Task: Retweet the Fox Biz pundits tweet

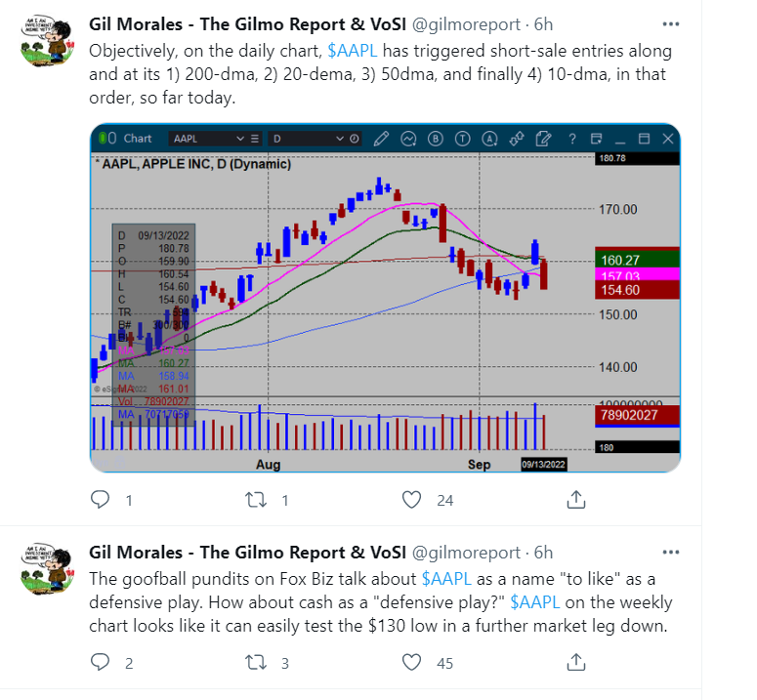Action: (x=256, y=663)
